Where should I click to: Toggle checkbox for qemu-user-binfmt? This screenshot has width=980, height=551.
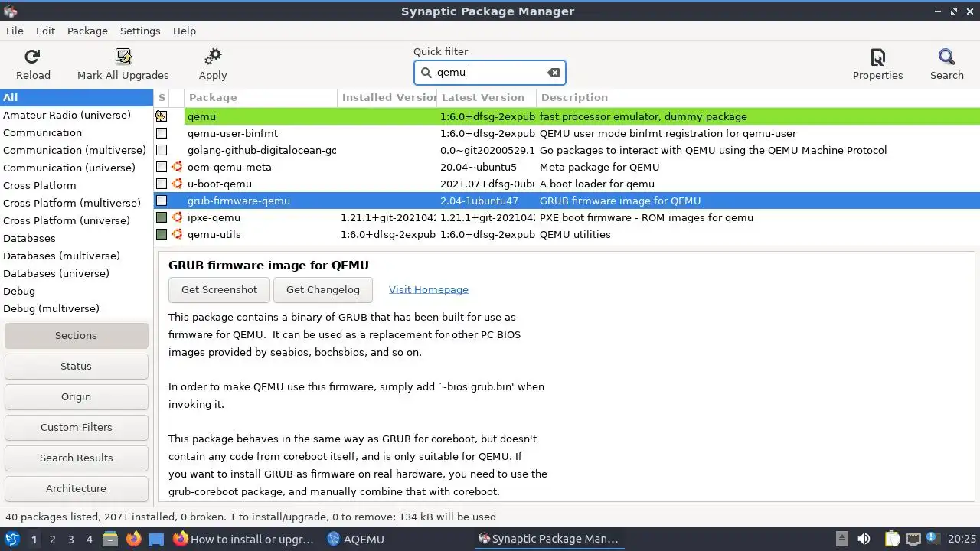pyautogui.click(x=162, y=133)
